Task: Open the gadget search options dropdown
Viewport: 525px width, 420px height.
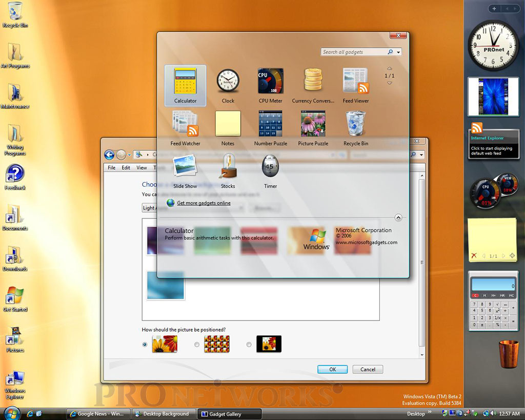Action: click(398, 52)
